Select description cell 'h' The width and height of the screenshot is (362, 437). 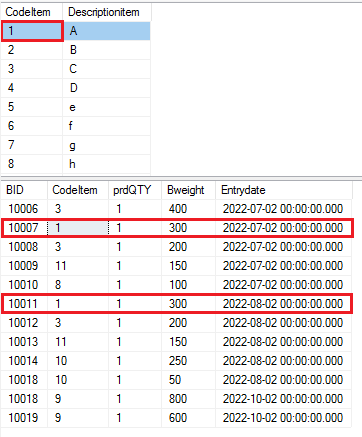(107, 164)
